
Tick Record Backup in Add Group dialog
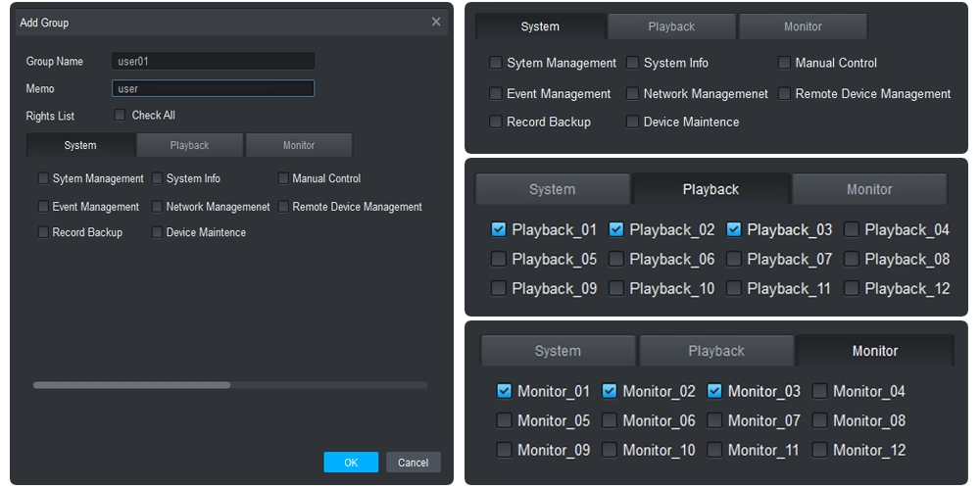click(43, 233)
